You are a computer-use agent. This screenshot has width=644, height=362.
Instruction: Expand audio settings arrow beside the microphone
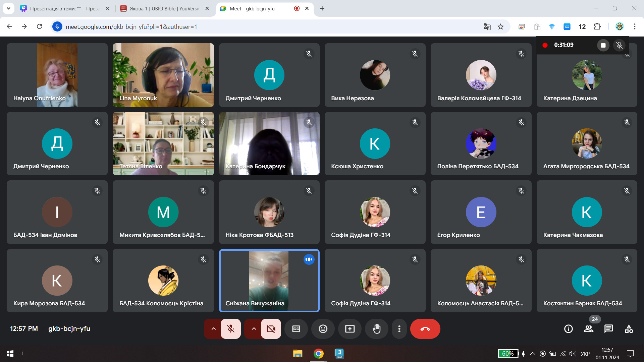pyautogui.click(x=213, y=329)
